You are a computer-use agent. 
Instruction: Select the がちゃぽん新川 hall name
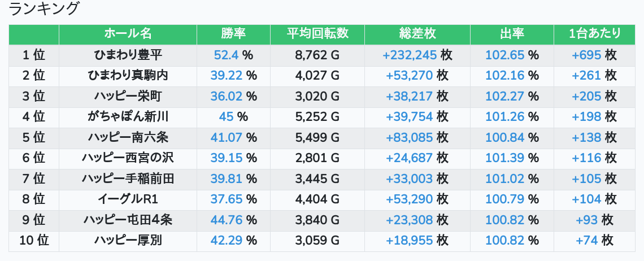coord(128,116)
